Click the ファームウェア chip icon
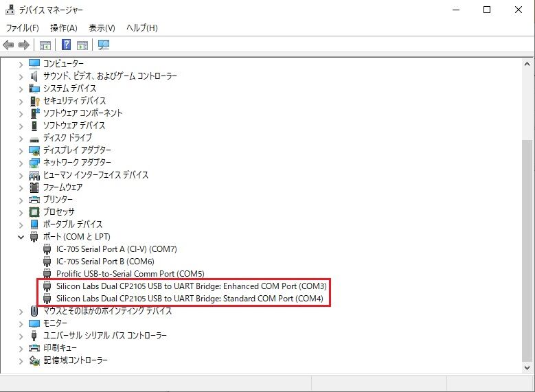This screenshot has height=392, width=535. click(x=34, y=187)
